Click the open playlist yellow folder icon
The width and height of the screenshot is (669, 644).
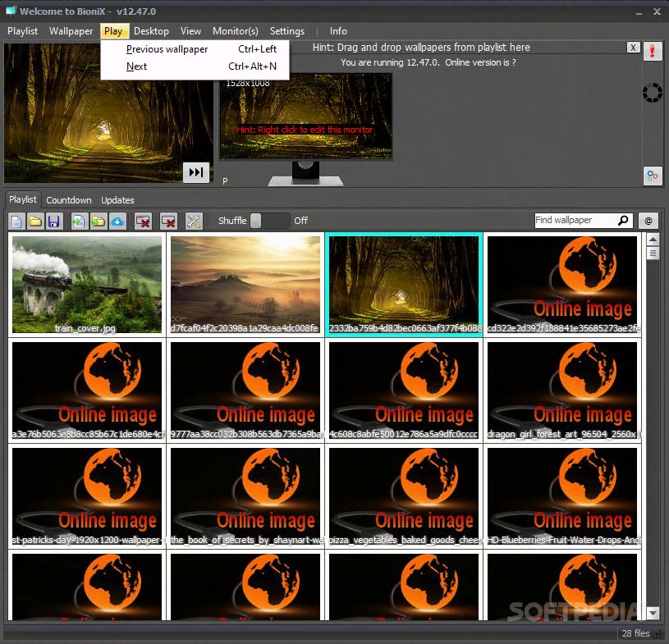click(35, 221)
